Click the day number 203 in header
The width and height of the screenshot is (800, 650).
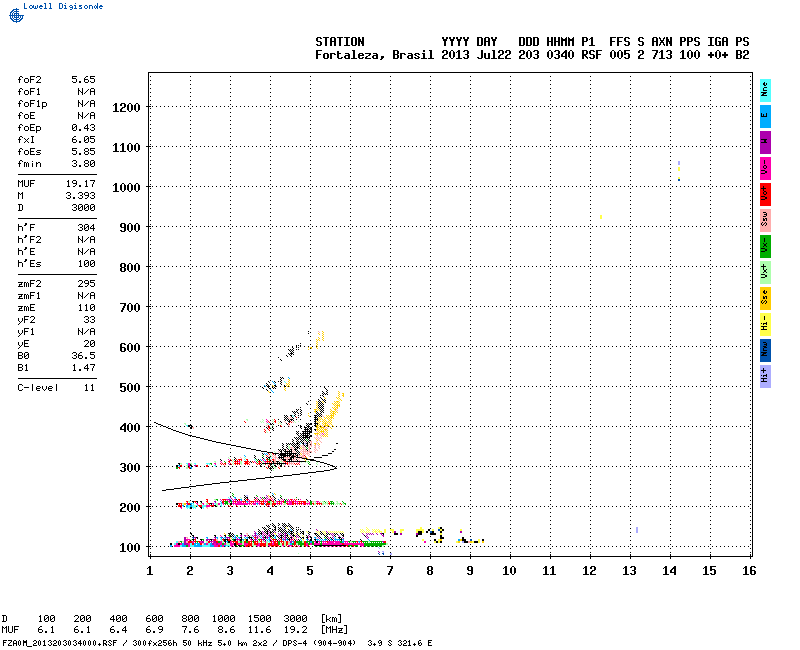point(529,55)
